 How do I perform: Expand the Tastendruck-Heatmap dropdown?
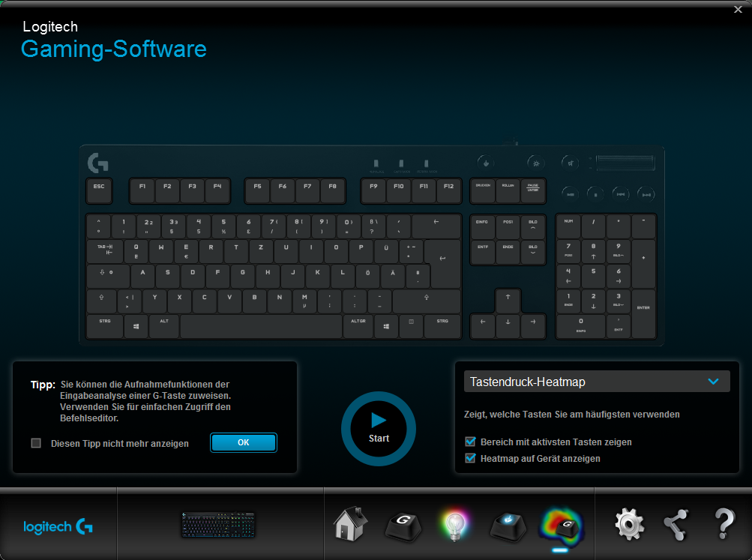[x=597, y=382]
